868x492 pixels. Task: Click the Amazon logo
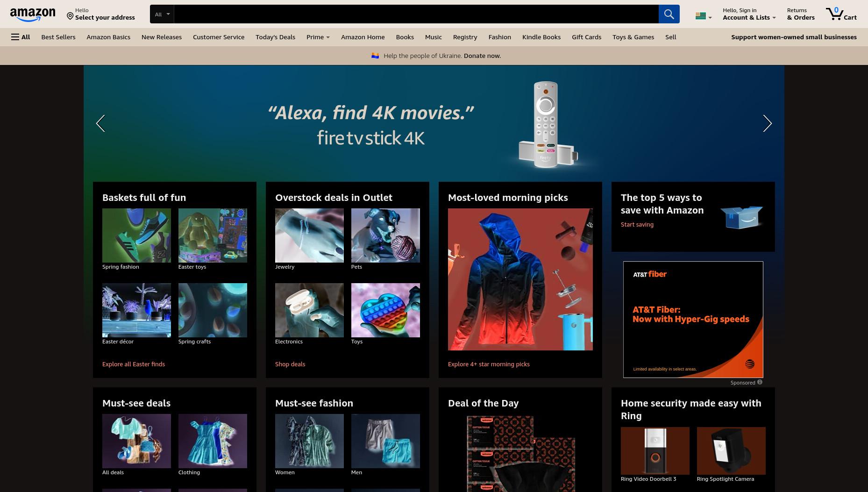pos(33,14)
